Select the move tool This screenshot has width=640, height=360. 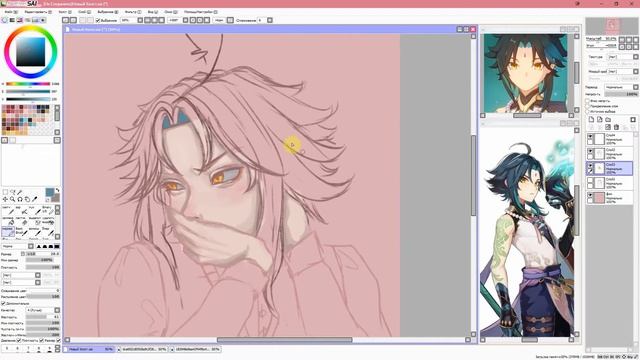[x=5, y=199]
